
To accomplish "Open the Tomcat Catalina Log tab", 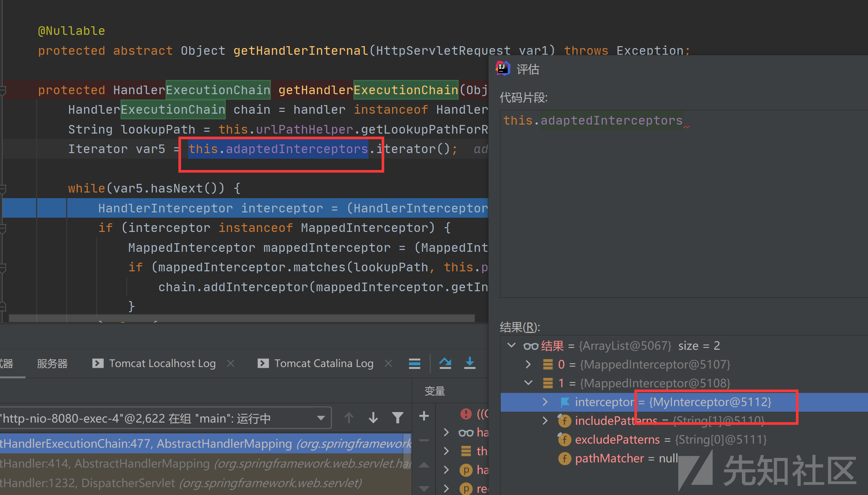I will pos(323,363).
